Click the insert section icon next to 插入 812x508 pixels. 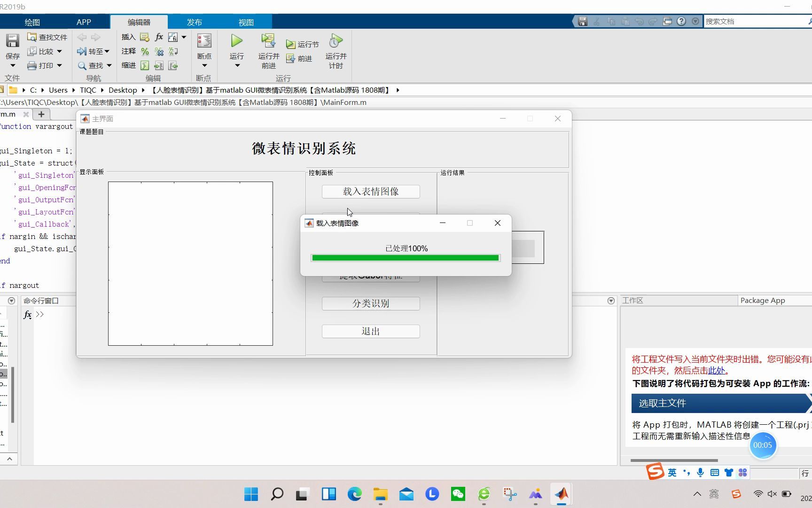(x=145, y=37)
